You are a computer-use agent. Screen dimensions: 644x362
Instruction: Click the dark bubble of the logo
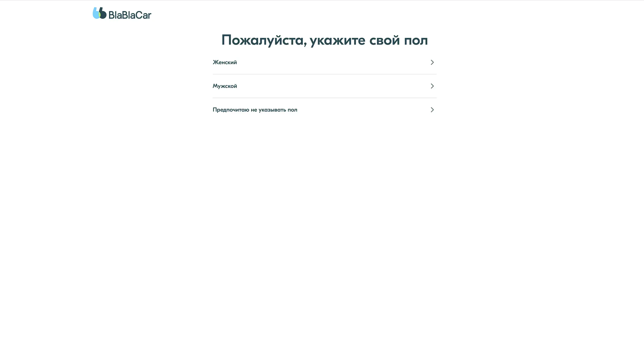pos(103,15)
